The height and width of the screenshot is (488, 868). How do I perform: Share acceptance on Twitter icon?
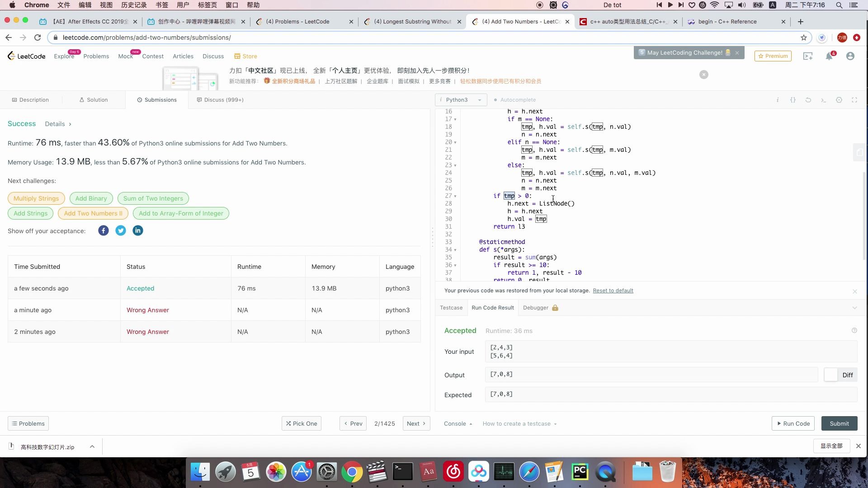coord(120,231)
